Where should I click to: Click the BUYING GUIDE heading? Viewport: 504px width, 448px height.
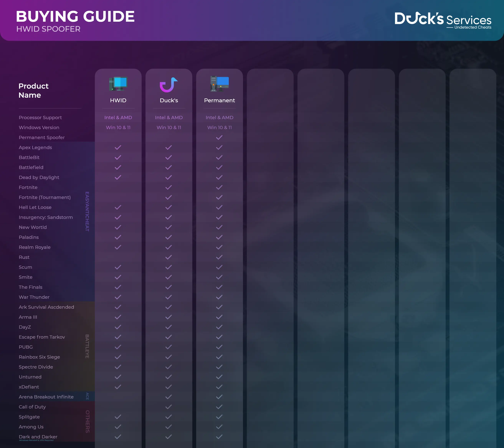(75, 17)
